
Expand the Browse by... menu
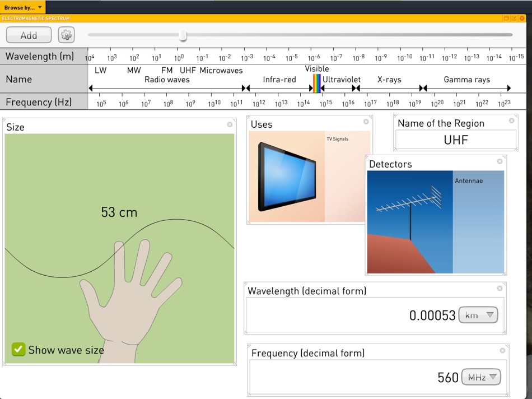click(x=23, y=7)
